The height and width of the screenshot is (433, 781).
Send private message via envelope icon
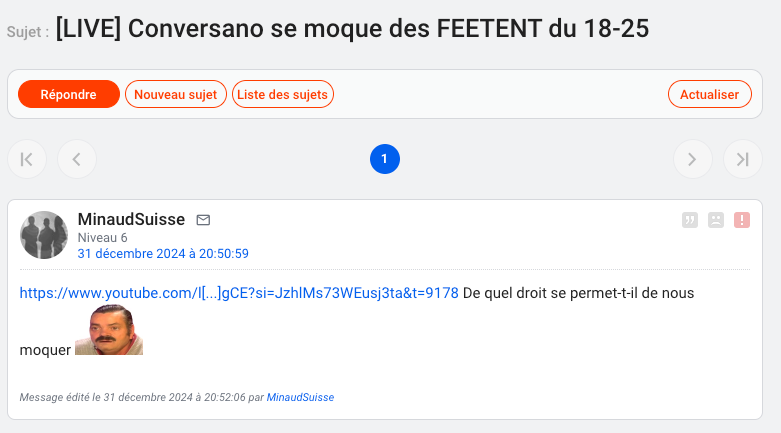coord(203,220)
